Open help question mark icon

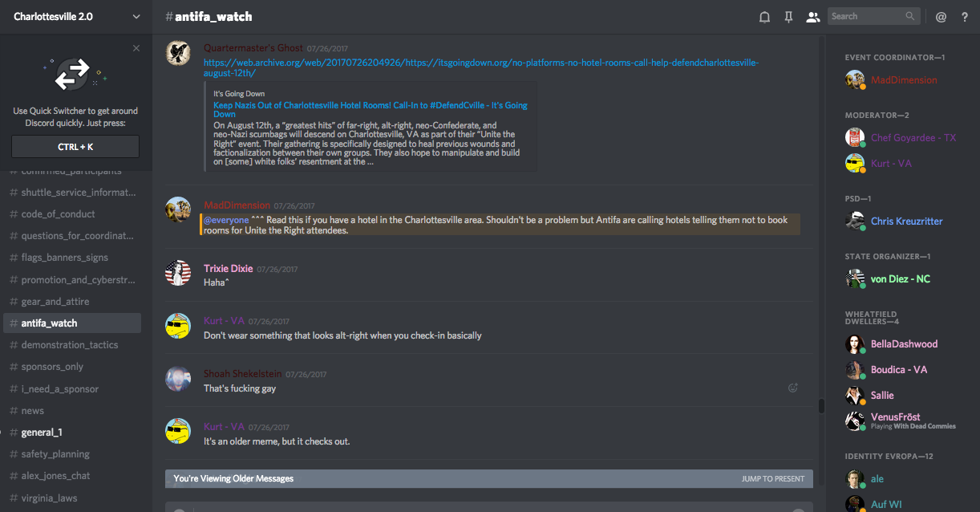[x=965, y=17]
